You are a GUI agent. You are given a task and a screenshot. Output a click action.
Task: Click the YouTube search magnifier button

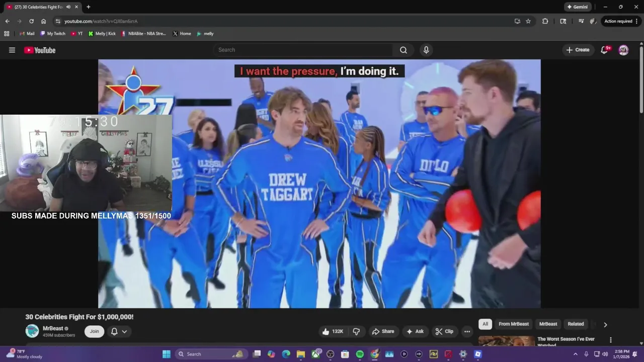pyautogui.click(x=404, y=50)
